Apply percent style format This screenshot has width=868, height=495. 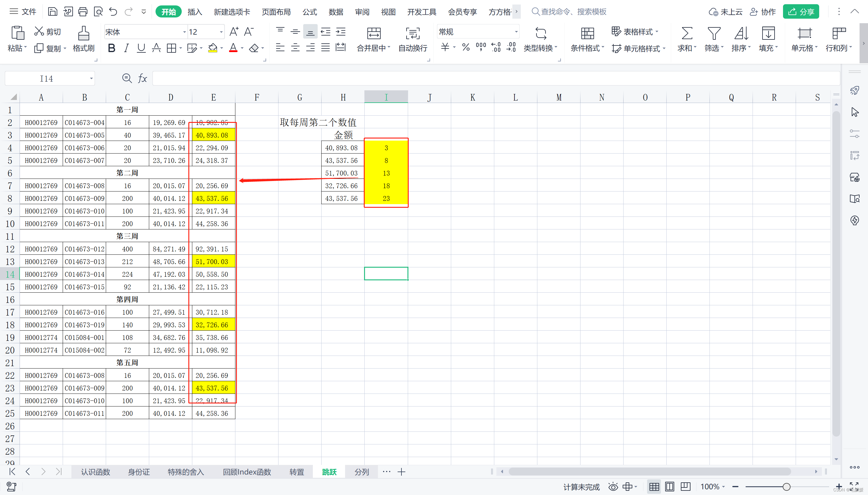[466, 47]
